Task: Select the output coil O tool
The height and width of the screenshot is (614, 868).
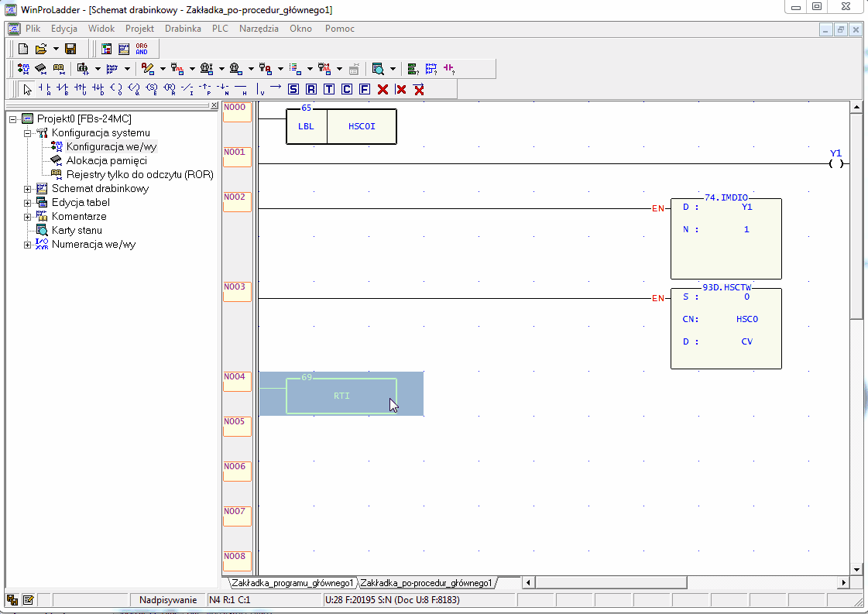Action: 115,89
